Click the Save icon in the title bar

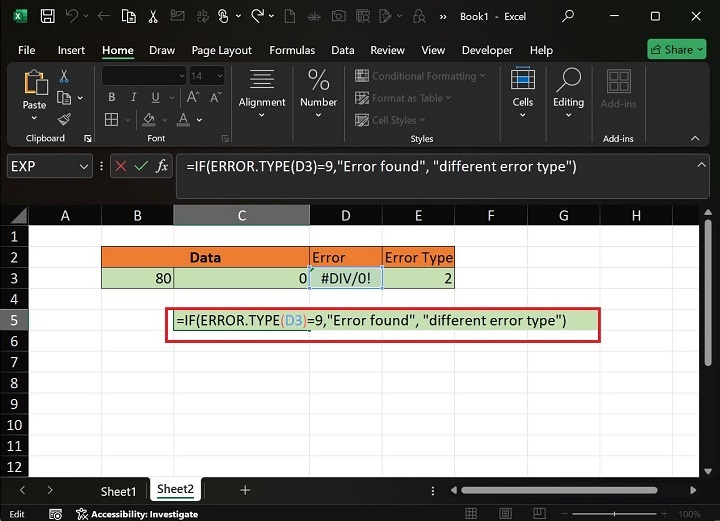point(50,17)
